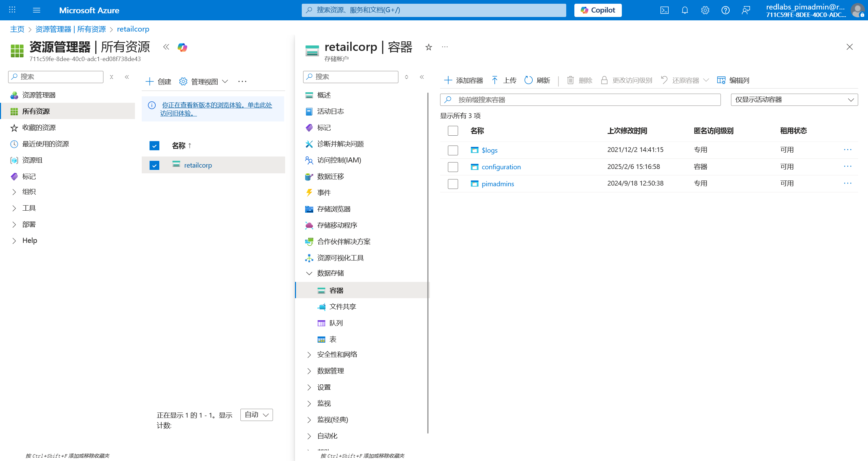Open the notifications bell
Screen dimensions: 868x461
685,10
